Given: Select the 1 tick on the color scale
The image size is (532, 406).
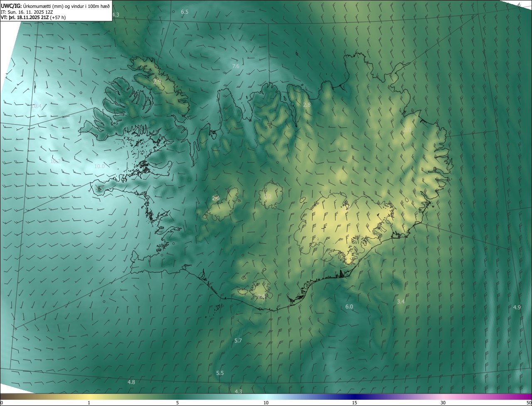Looking at the screenshot, I should pos(89,403).
